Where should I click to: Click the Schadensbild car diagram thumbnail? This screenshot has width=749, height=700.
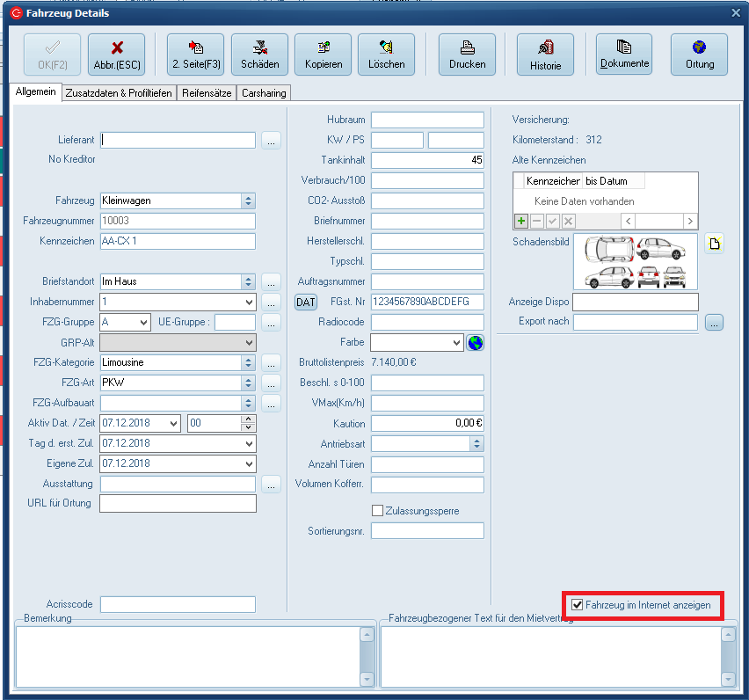[635, 262]
